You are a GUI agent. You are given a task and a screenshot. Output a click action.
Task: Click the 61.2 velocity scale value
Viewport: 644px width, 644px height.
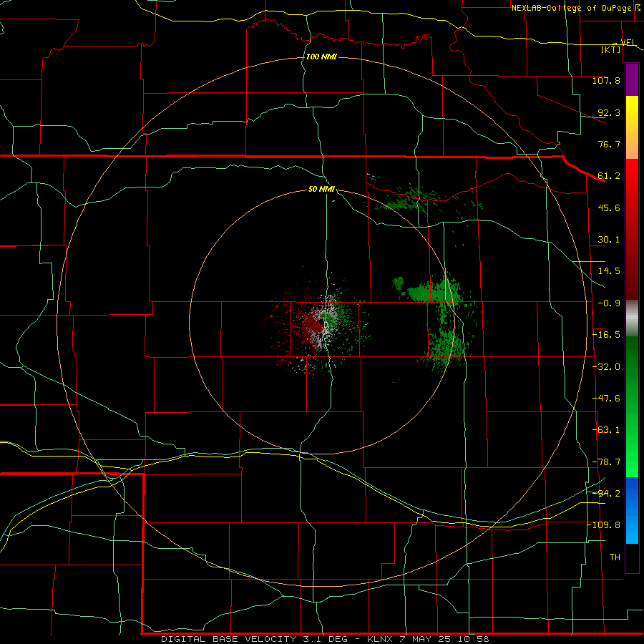pos(609,176)
